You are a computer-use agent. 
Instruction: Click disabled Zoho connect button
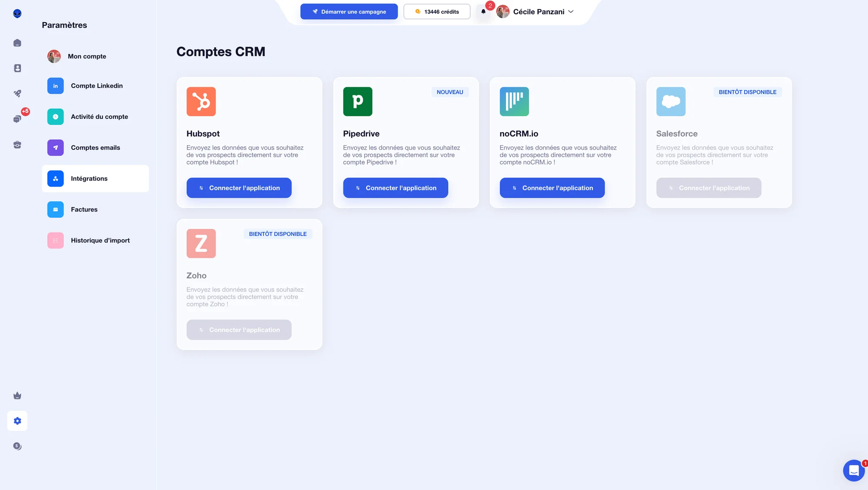click(239, 330)
